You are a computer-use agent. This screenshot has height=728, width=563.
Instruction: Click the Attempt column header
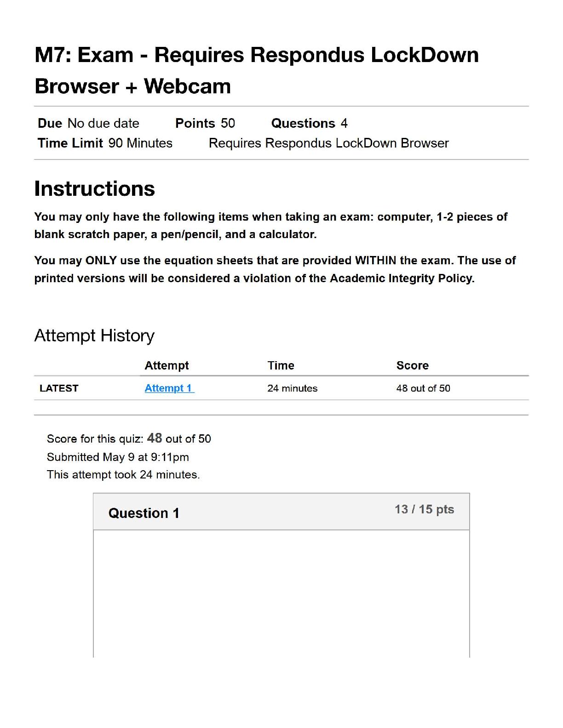167,365
